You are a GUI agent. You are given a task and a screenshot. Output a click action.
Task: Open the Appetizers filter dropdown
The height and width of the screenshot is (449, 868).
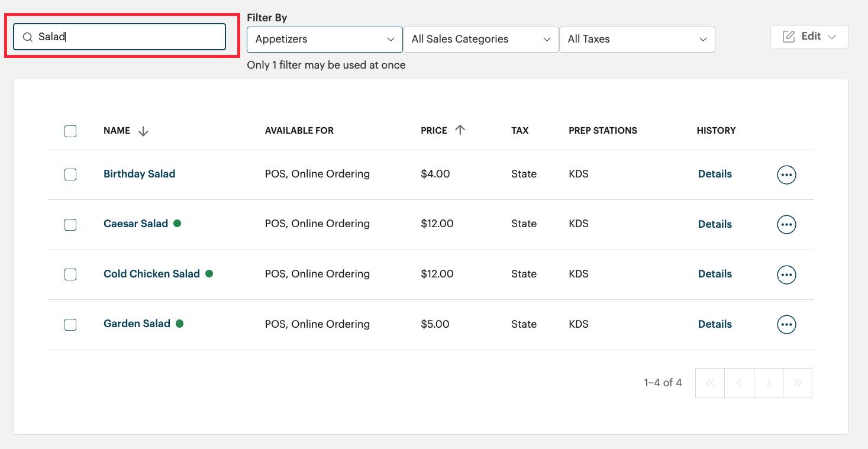coord(324,39)
